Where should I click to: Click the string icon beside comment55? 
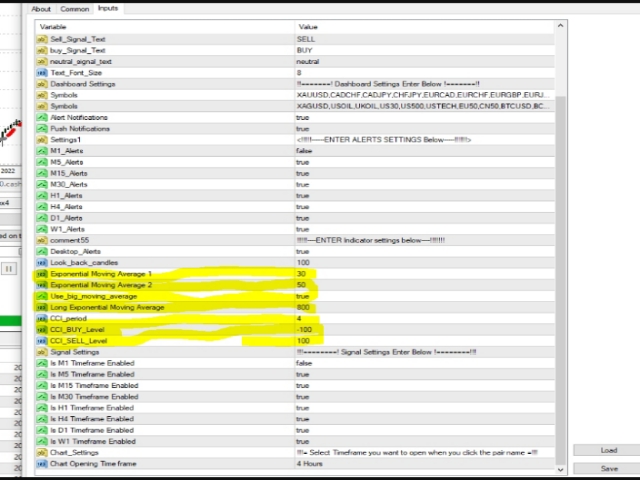click(x=42, y=240)
